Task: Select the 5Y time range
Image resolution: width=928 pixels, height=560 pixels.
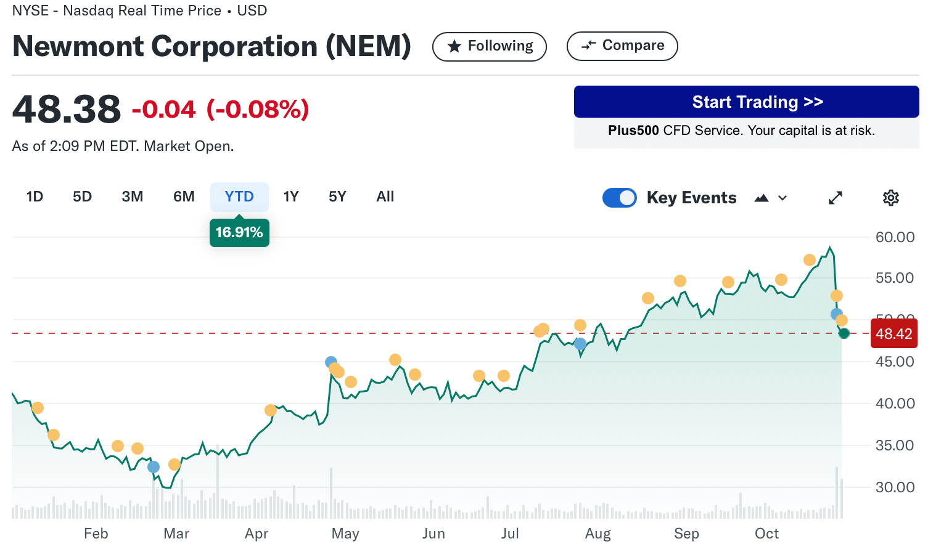Action: pos(337,197)
